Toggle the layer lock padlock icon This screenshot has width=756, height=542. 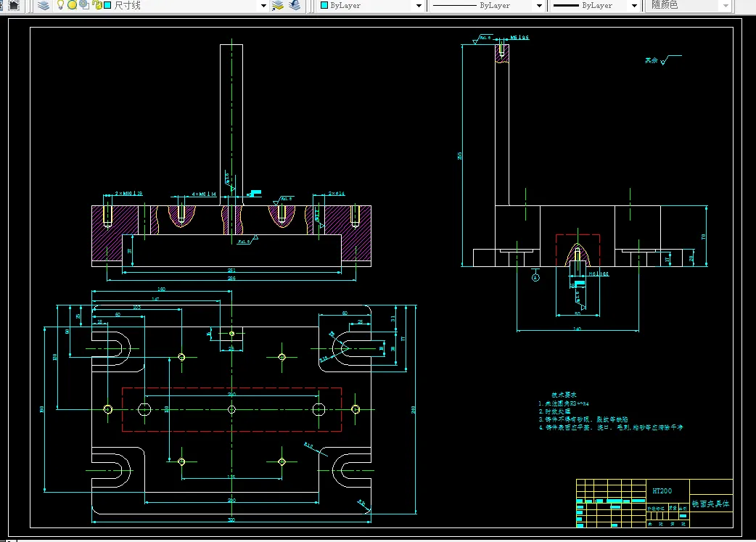[97, 5]
